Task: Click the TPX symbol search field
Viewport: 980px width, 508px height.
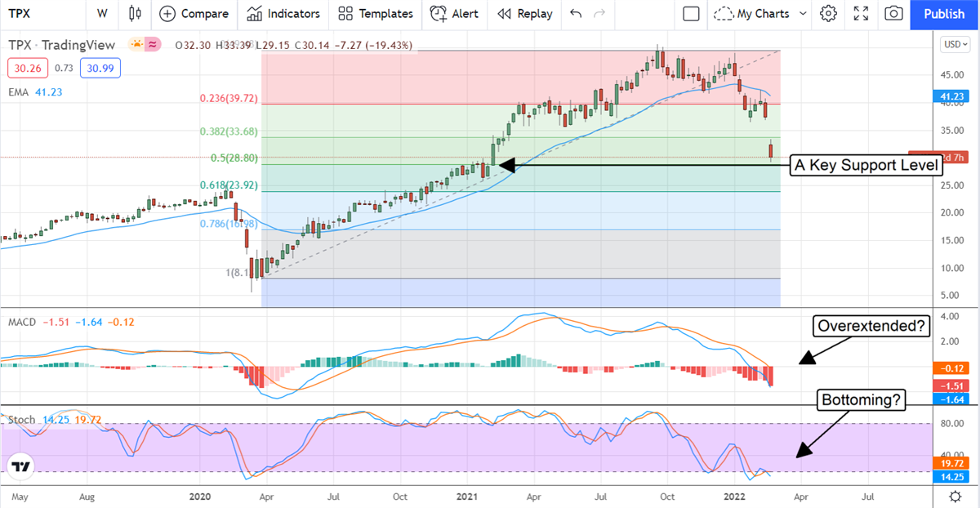Action: coord(20,13)
